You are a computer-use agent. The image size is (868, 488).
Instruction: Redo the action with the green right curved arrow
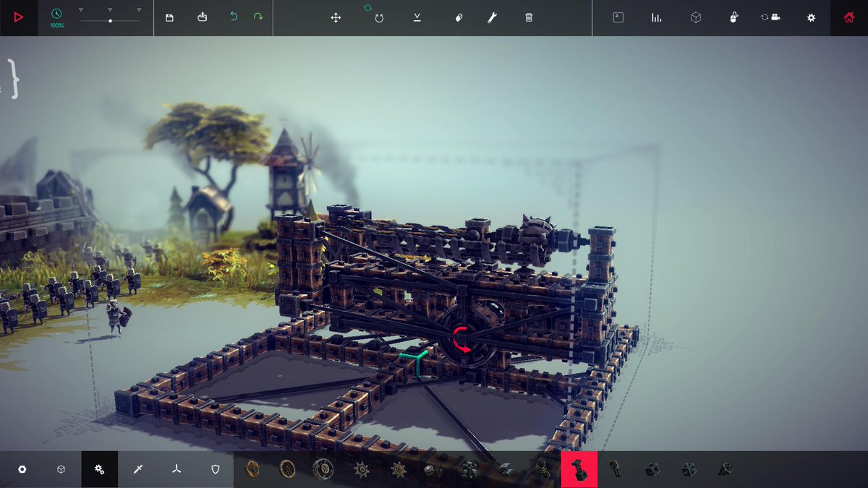tap(258, 17)
